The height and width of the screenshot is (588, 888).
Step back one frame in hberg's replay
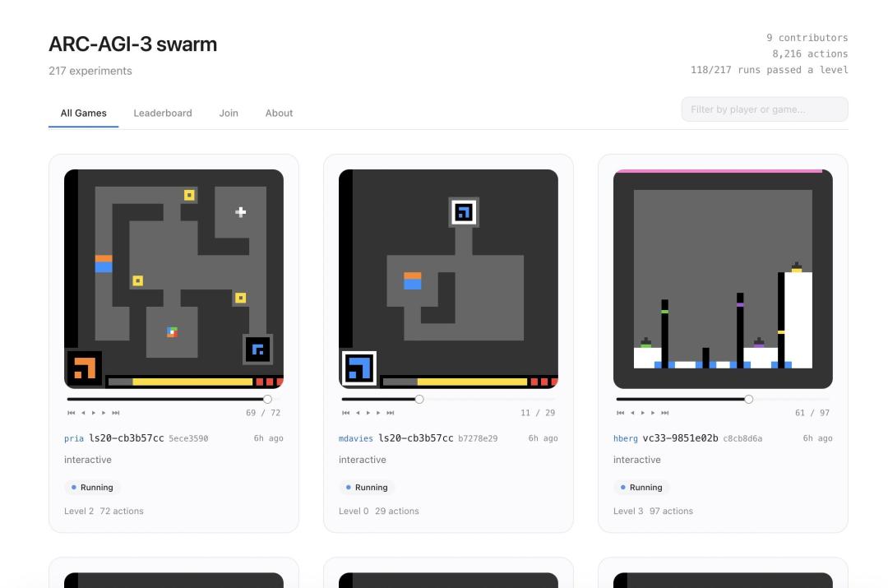631,413
